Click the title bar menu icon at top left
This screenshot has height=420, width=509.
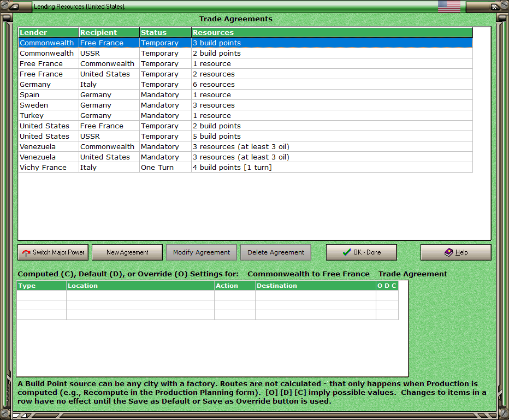[15, 7]
